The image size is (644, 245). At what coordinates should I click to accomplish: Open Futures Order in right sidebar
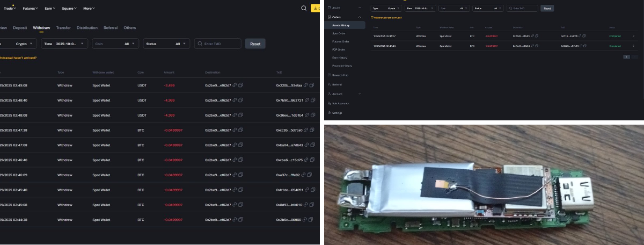coord(341,41)
